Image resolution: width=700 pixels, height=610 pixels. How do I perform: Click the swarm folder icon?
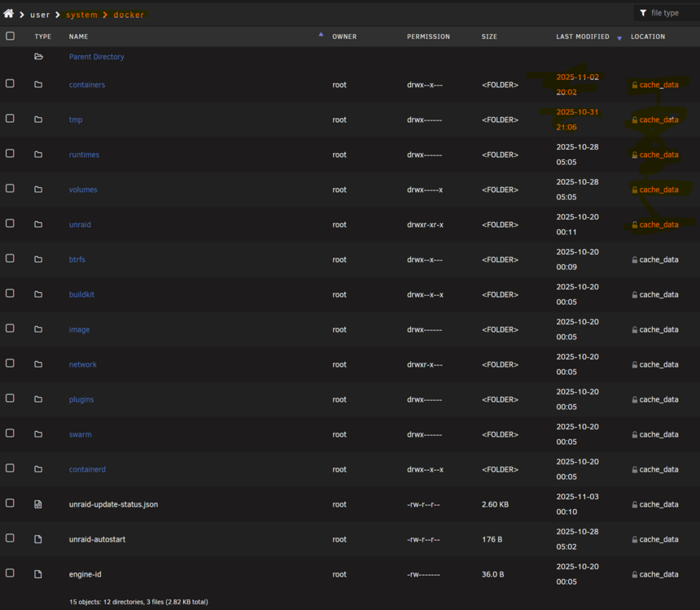click(x=38, y=434)
